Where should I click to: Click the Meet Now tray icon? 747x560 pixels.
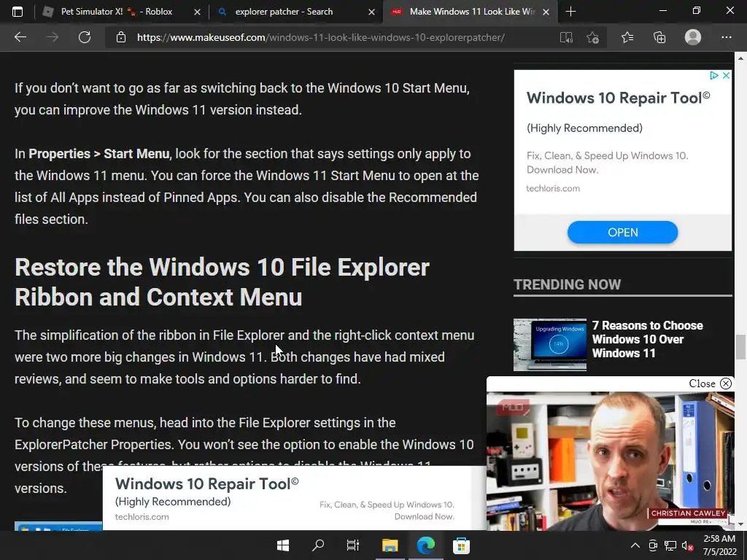653,545
